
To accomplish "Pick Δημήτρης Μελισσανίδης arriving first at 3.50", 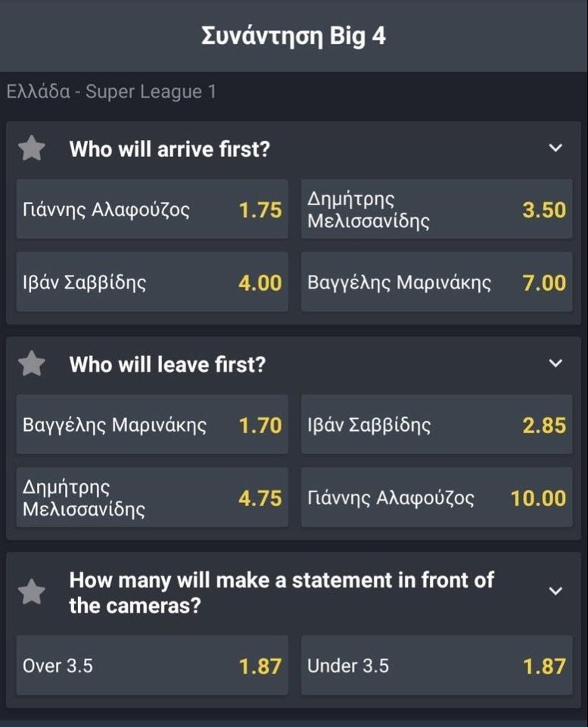I will [437, 210].
